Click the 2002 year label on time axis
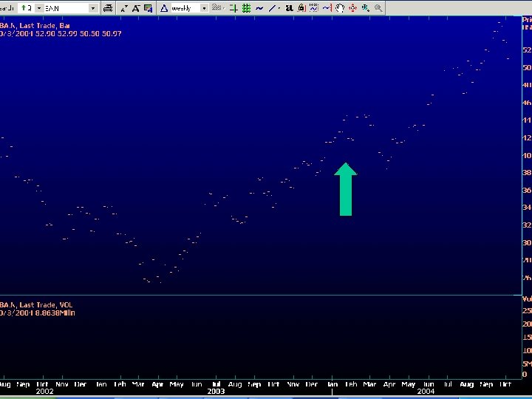 44,391
